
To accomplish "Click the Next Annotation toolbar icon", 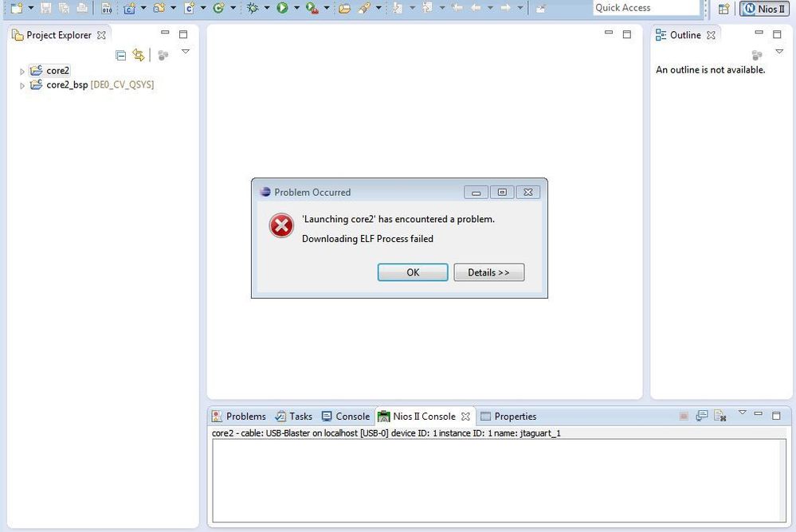I will pyautogui.click(x=398, y=8).
